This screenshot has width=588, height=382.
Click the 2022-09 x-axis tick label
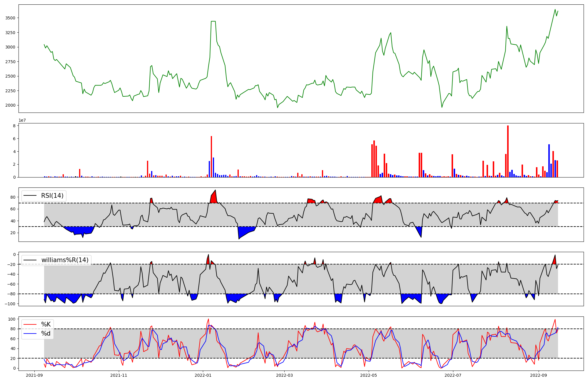point(538,375)
